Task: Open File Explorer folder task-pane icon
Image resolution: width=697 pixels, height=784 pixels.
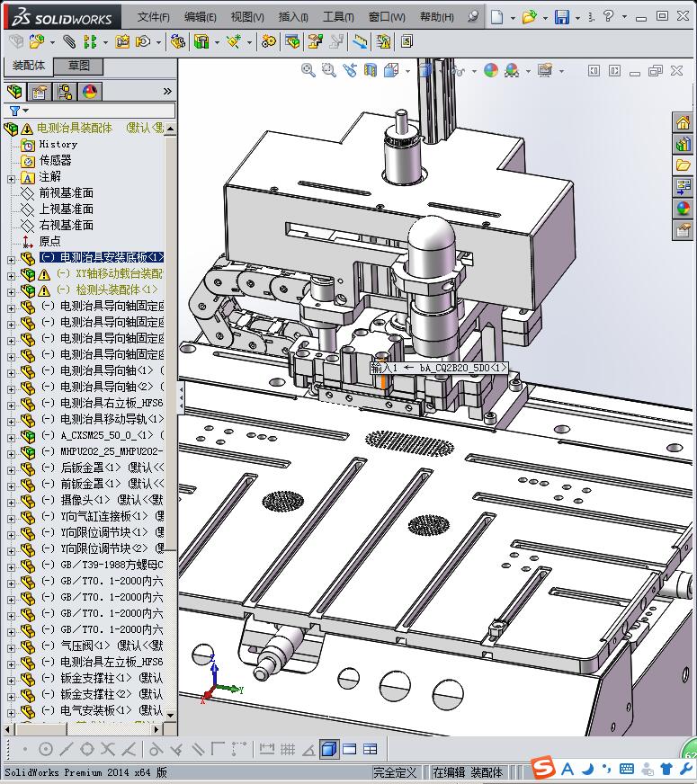Action: (683, 165)
